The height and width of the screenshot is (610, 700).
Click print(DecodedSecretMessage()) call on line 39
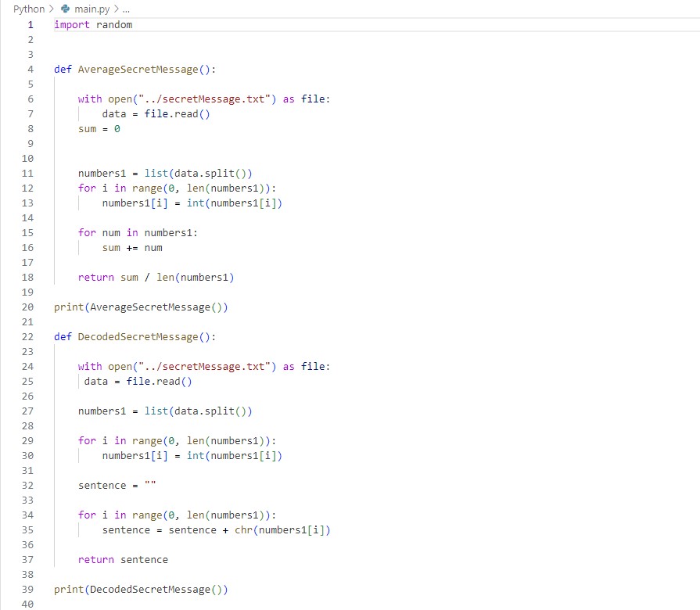click(141, 590)
